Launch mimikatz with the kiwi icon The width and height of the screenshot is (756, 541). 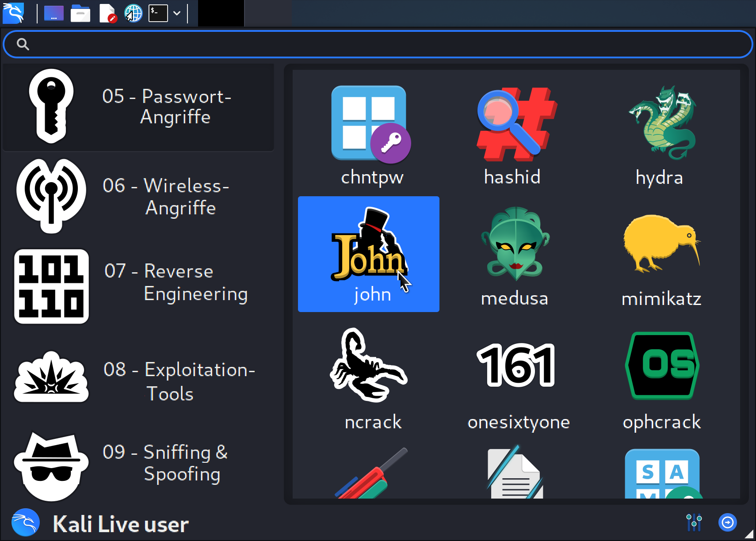(661, 255)
